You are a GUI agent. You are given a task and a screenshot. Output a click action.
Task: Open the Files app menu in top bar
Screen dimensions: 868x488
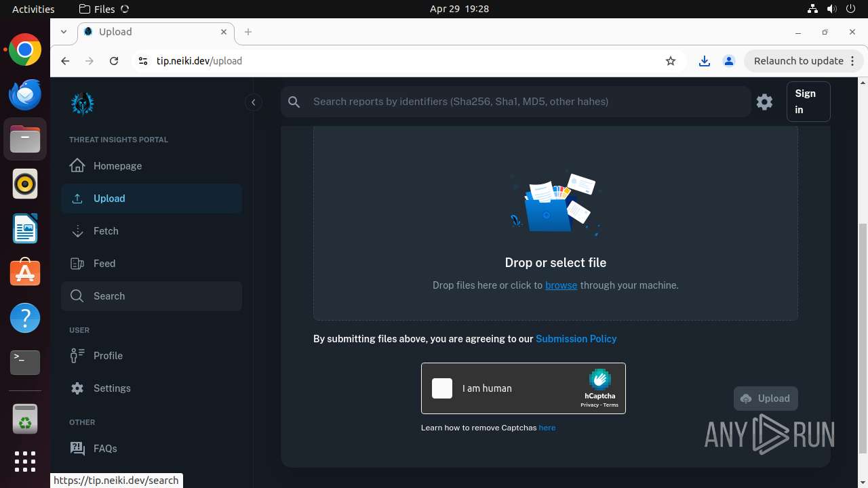(104, 9)
